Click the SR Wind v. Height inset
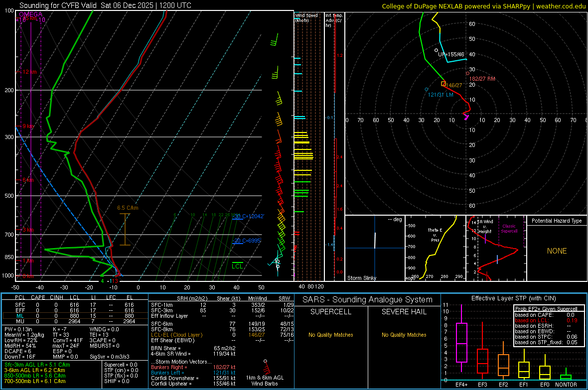 point(495,248)
